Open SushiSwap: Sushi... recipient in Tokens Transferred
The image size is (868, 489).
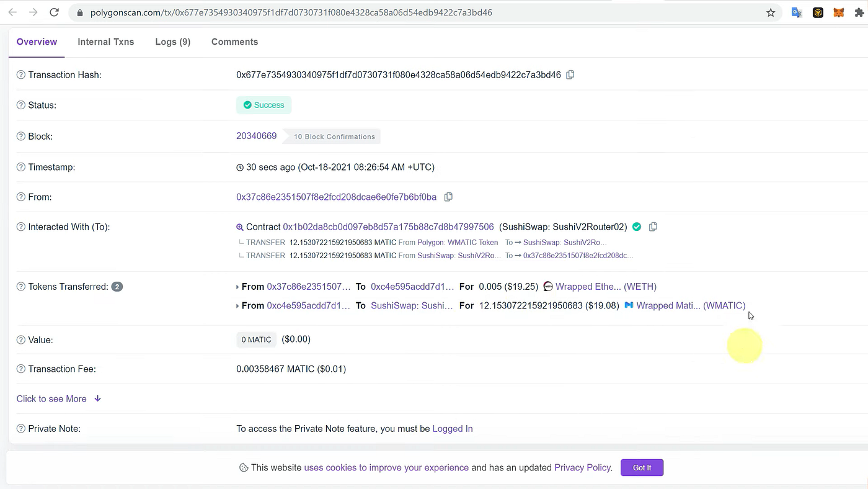[412, 305]
